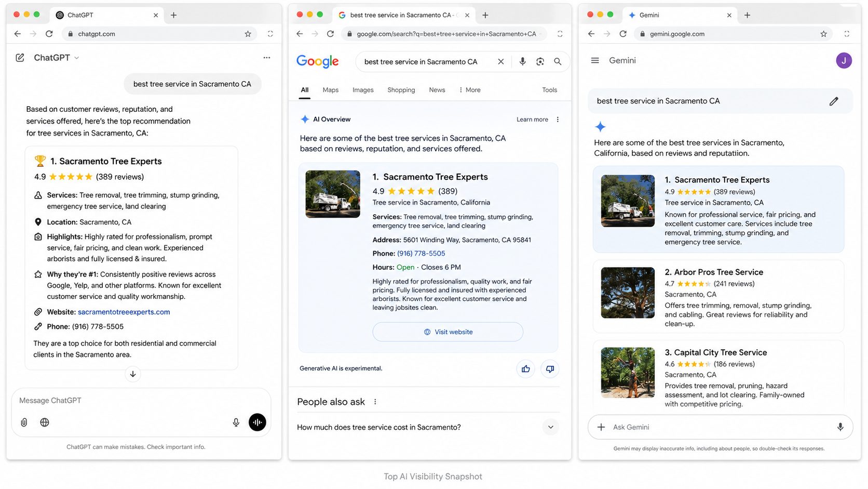Viewport: 868px width, 489px height.
Task: Open the People also ask options menu
Action: [375, 402]
